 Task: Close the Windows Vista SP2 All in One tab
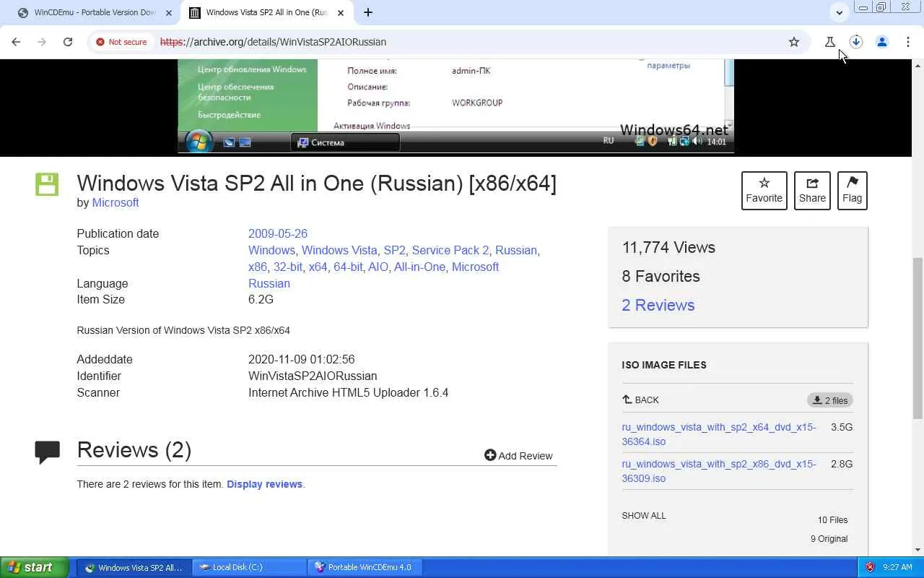pos(341,12)
